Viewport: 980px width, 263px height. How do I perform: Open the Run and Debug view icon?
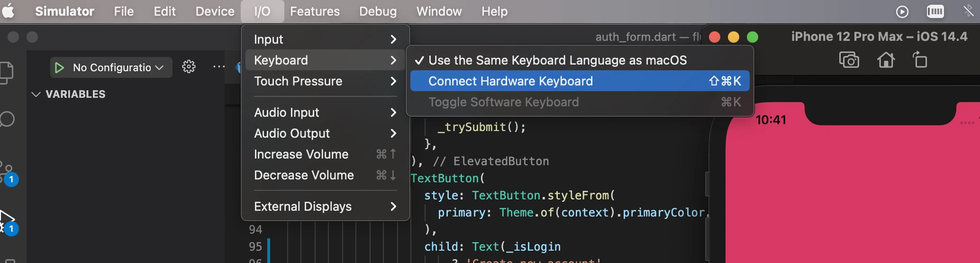pos(9,223)
